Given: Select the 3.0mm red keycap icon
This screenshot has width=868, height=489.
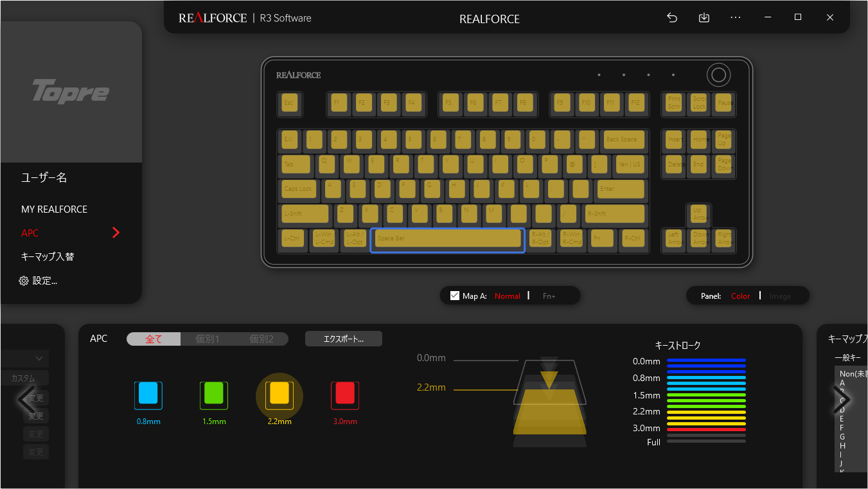Looking at the screenshot, I should [x=345, y=395].
